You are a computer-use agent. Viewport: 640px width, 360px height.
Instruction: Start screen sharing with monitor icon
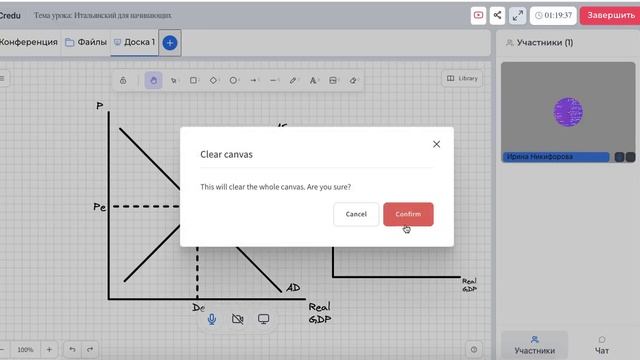264,319
